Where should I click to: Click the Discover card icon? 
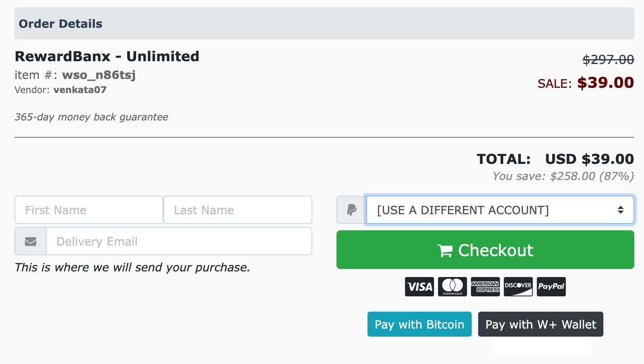(518, 287)
